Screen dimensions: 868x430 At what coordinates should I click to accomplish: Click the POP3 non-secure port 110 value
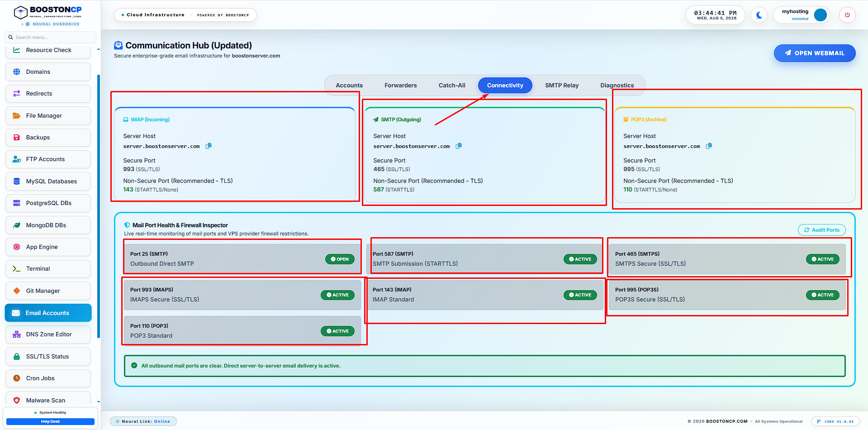coord(628,190)
